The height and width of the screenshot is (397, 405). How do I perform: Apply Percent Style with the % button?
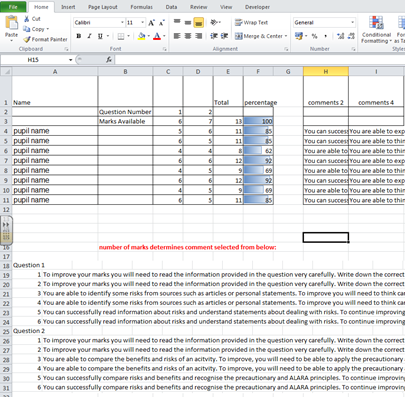[314, 36]
